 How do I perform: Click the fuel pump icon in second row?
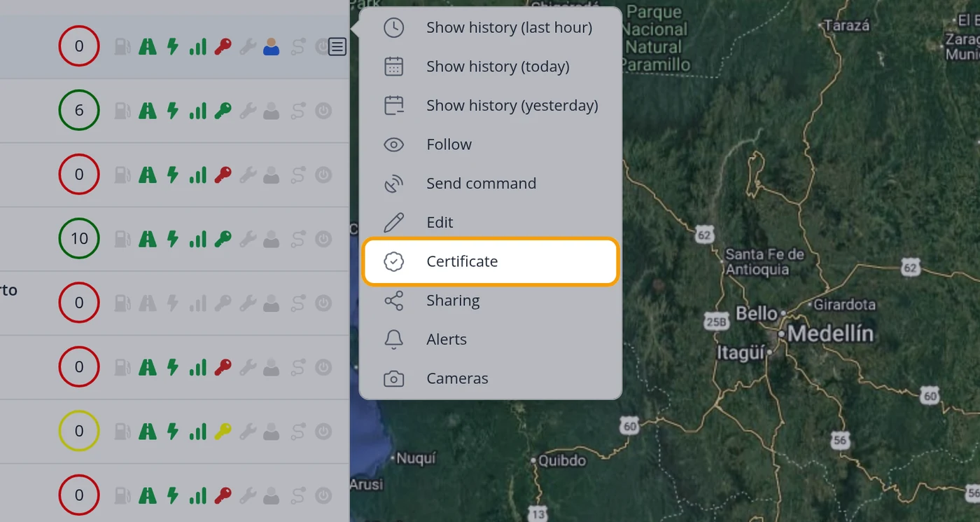[x=122, y=111]
